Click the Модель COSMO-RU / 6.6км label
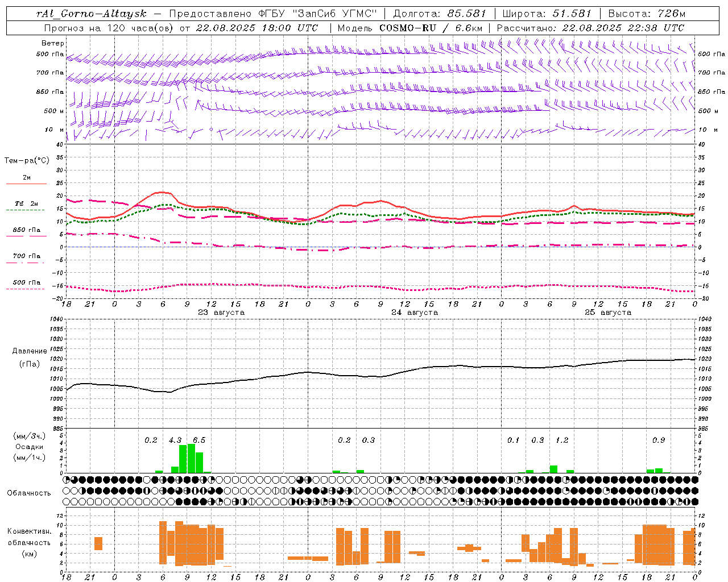The height and width of the screenshot is (582, 728). click(x=410, y=28)
